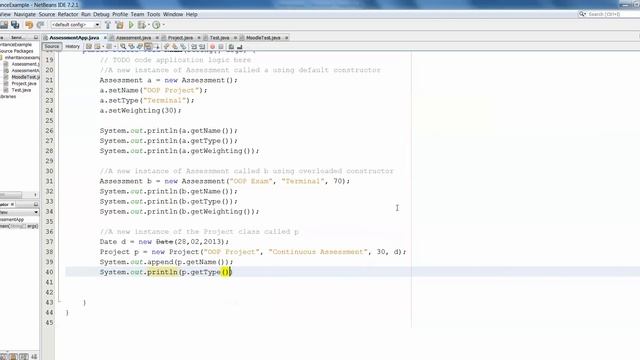Select main(String[] args) in Navigator
The image size is (640, 360).
[x=19, y=226]
